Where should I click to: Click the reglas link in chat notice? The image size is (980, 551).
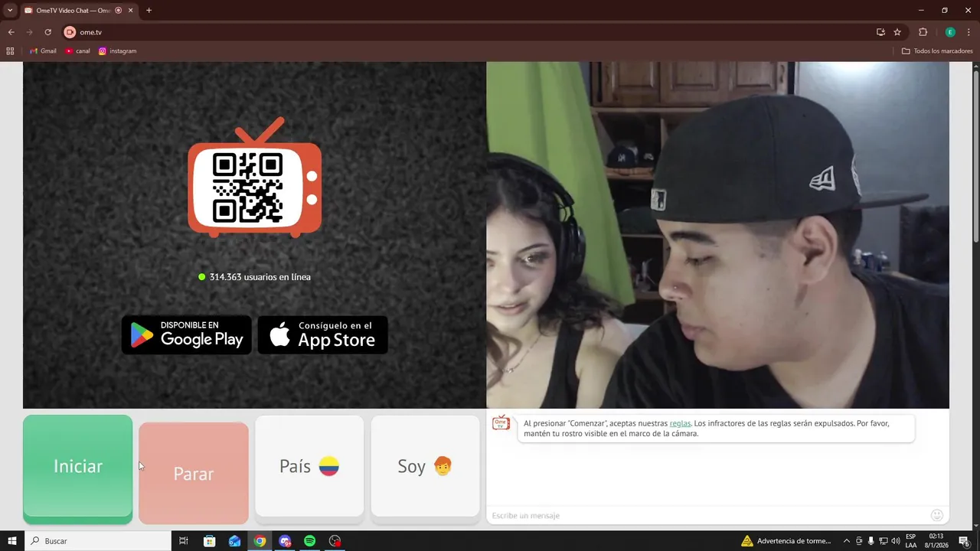coord(680,423)
